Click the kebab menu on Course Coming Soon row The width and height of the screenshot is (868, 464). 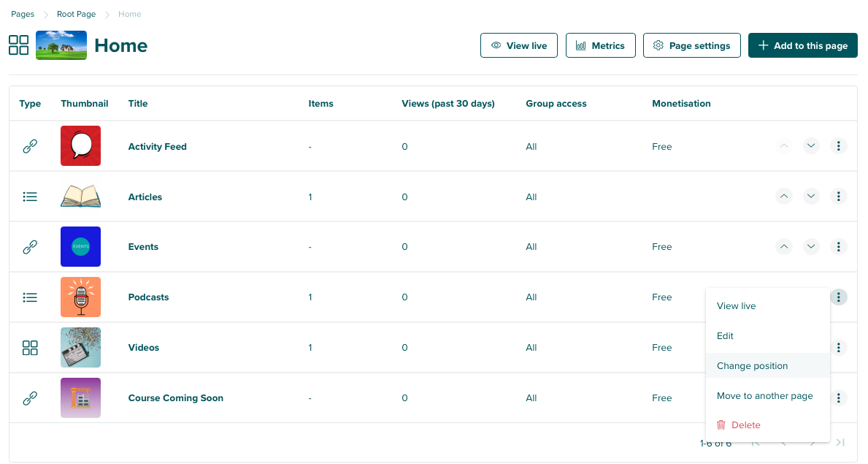click(839, 398)
